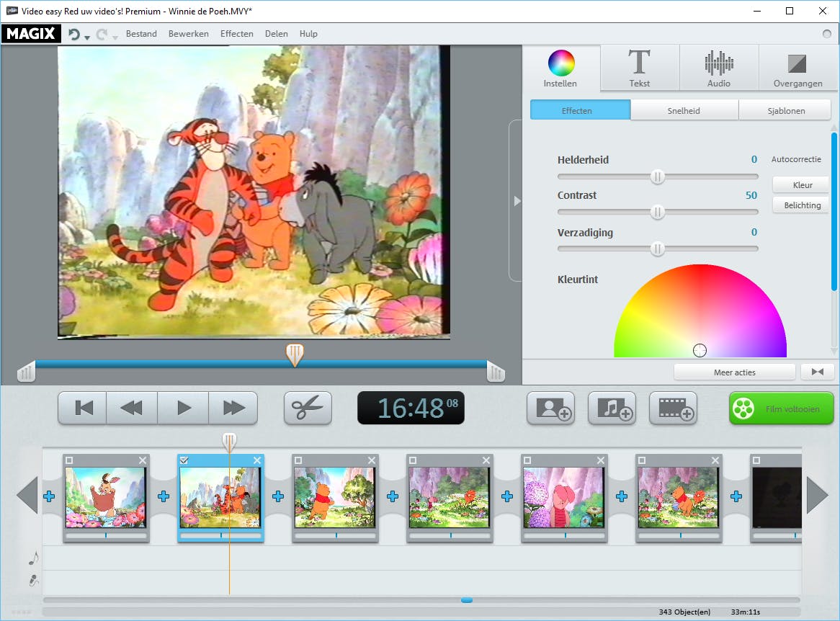Adjust the Helderheid slider handle
Viewport: 840px width, 621px height.
(657, 177)
